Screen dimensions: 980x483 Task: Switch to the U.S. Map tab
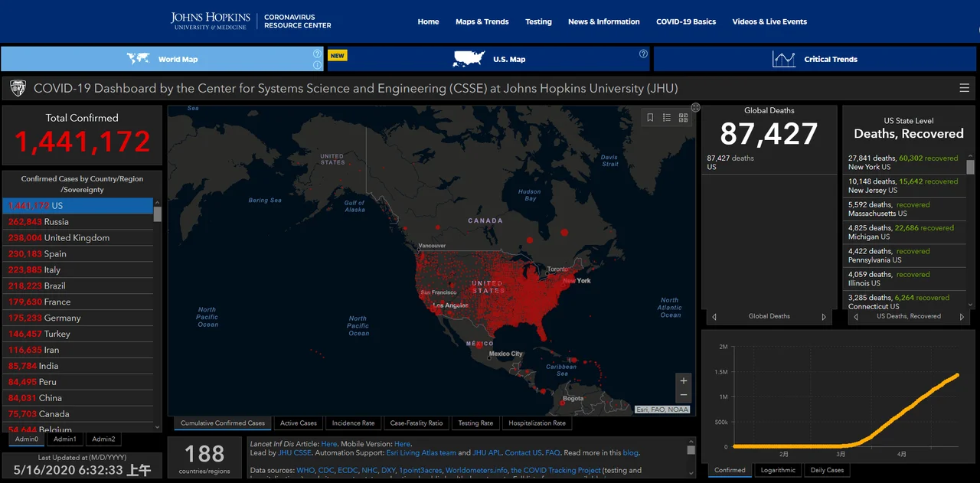pyautogui.click(x=489, y=59)
